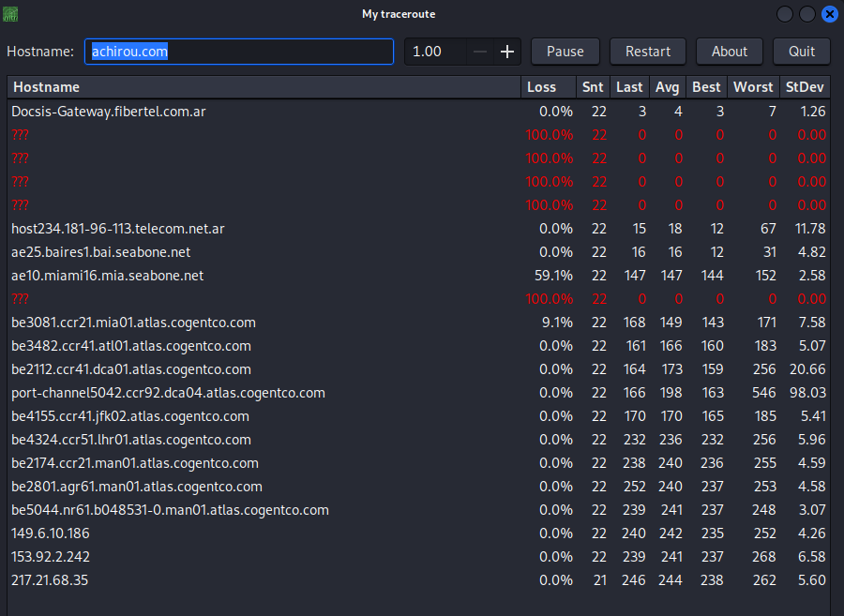The image size is (844, 616).
Task: Click the 546 worst latency value
Action: pos(763,393)
